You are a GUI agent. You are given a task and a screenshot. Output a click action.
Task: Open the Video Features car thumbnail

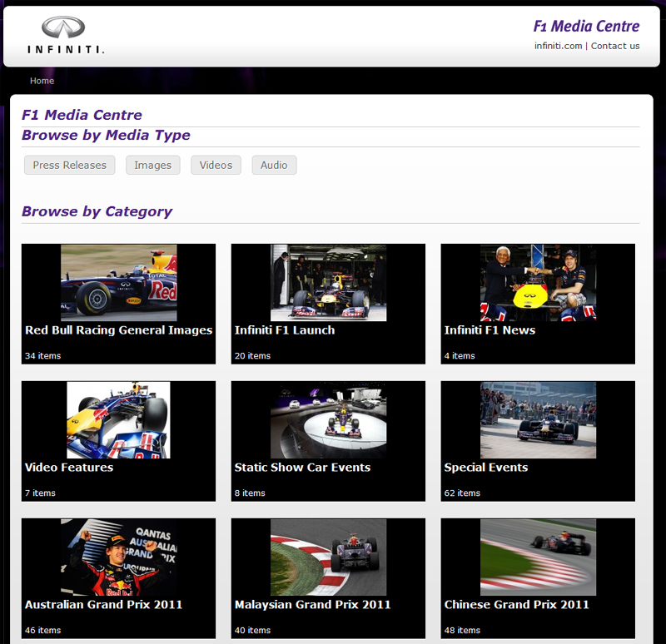click(118, 420)
